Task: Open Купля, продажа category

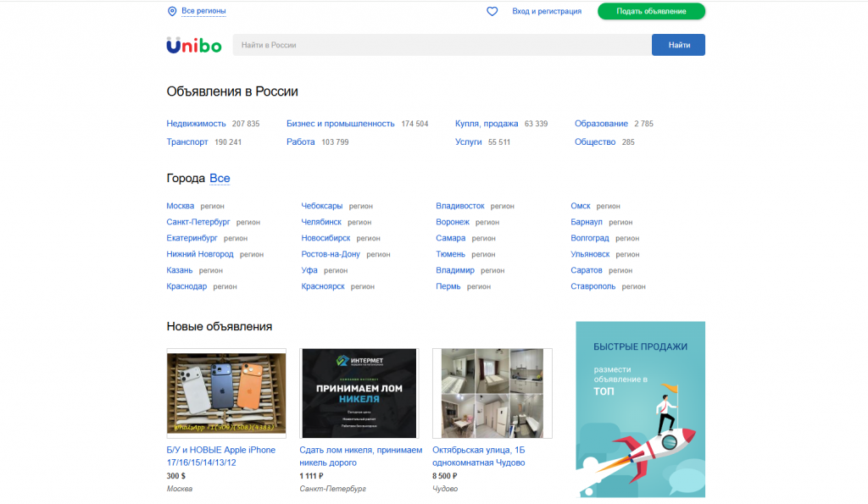Action: (487, 124)
